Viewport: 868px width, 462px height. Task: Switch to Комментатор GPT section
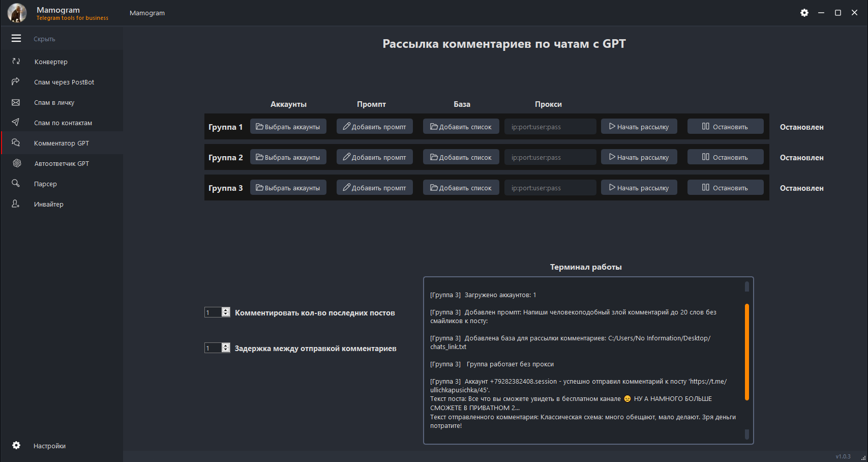pos(61,143)
